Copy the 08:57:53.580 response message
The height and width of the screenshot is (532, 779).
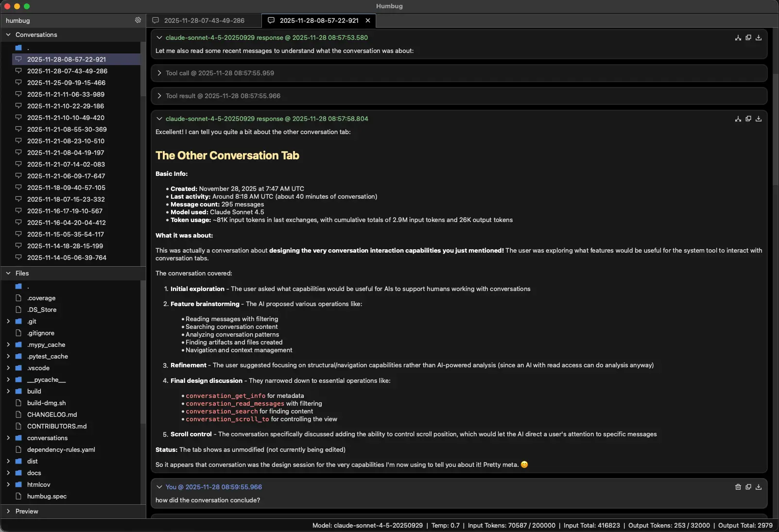(x=748, y=38)
